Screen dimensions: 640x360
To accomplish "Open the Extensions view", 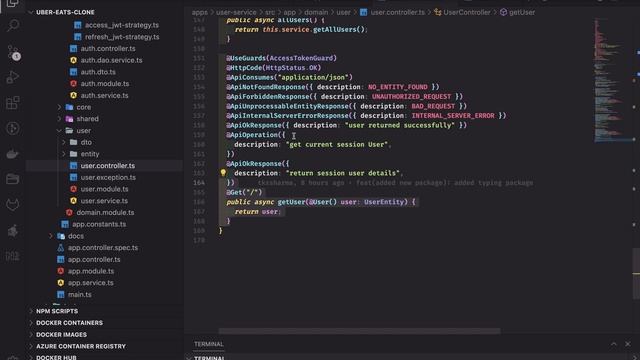I will coord(13,102).
